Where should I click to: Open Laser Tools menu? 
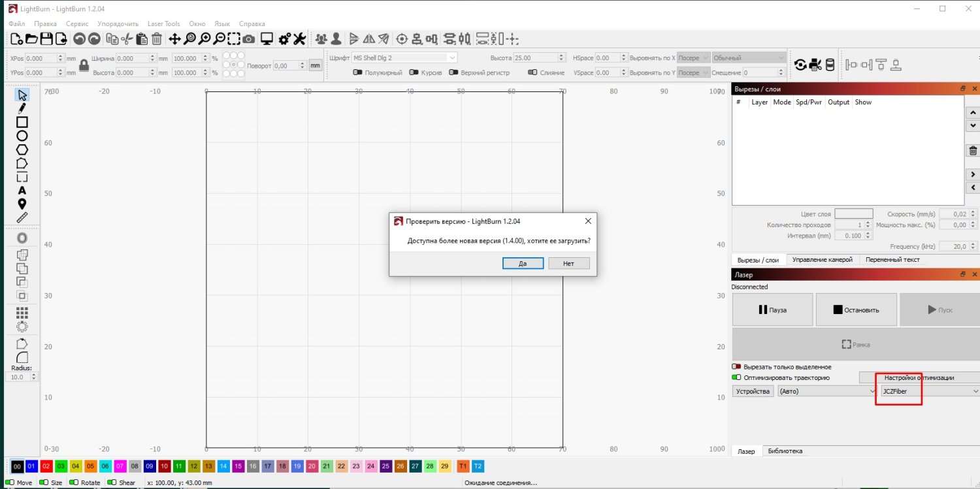[163, 24]
